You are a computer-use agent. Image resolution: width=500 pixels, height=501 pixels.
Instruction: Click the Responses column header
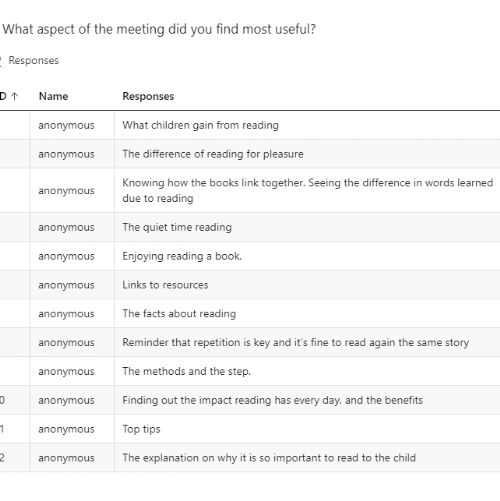pos(148,96)
